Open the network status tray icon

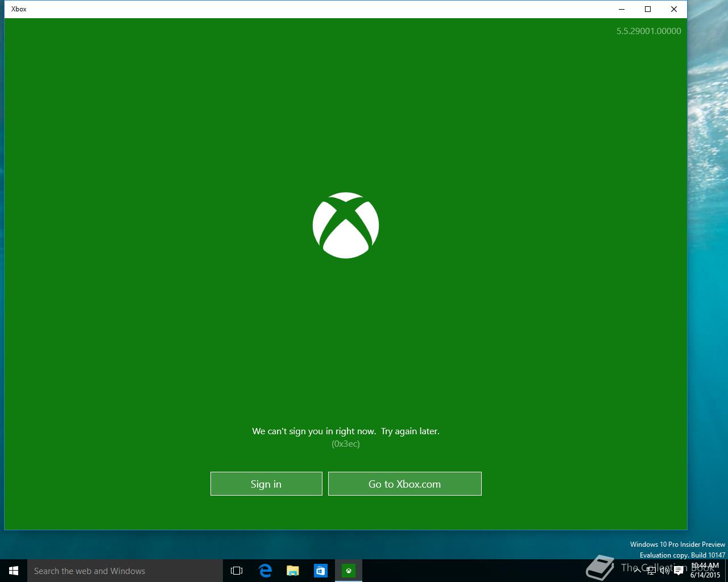click(x=651, y=571)
